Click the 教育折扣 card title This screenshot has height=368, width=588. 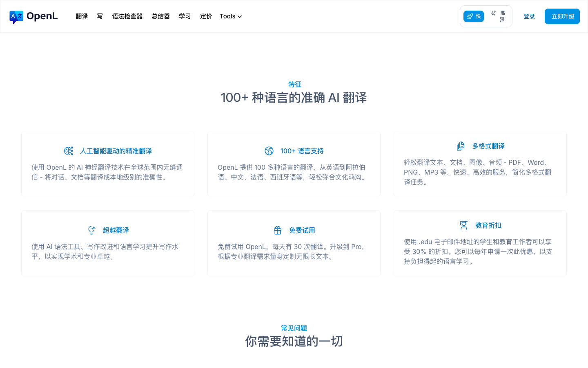(488, 225)
